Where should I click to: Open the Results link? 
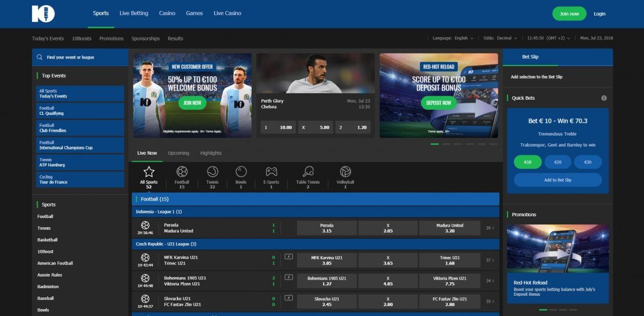(x=175, y=39)
